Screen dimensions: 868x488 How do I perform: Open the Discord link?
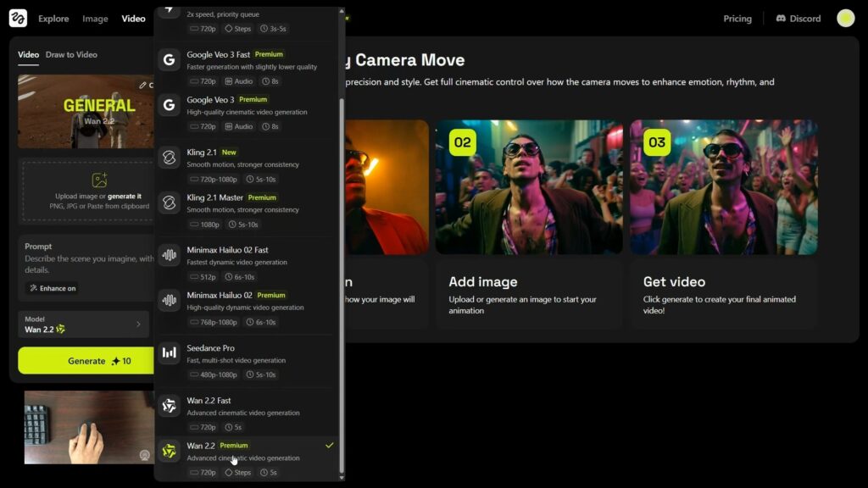798,19
